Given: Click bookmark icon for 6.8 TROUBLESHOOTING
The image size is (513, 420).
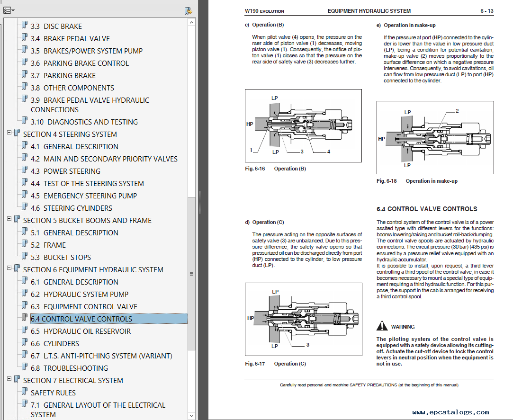Looking at the screenshot, I should point(25,367).
